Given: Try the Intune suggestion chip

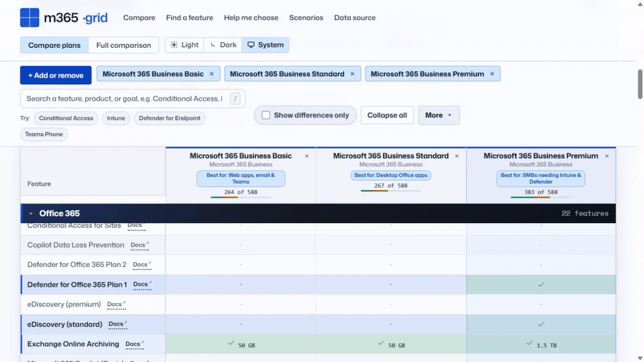Looking at the screenshot, I should [x=116, y=118].
